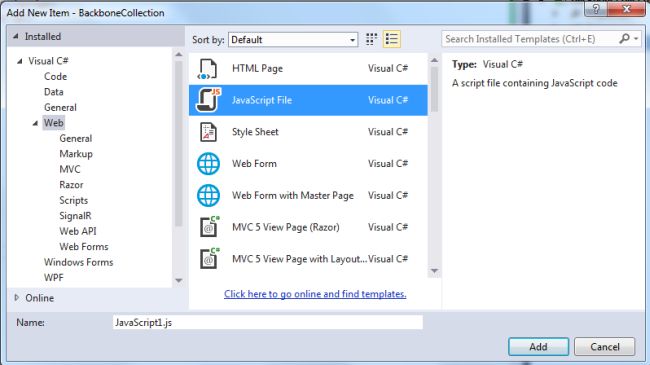Click the MVC 5 View Page (Razor) icon

coord(209,226)
